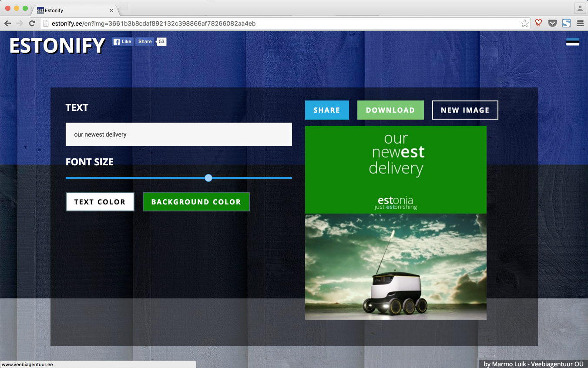Click the green generated text banner
The image size is (588, 368).
click(396, 170)
